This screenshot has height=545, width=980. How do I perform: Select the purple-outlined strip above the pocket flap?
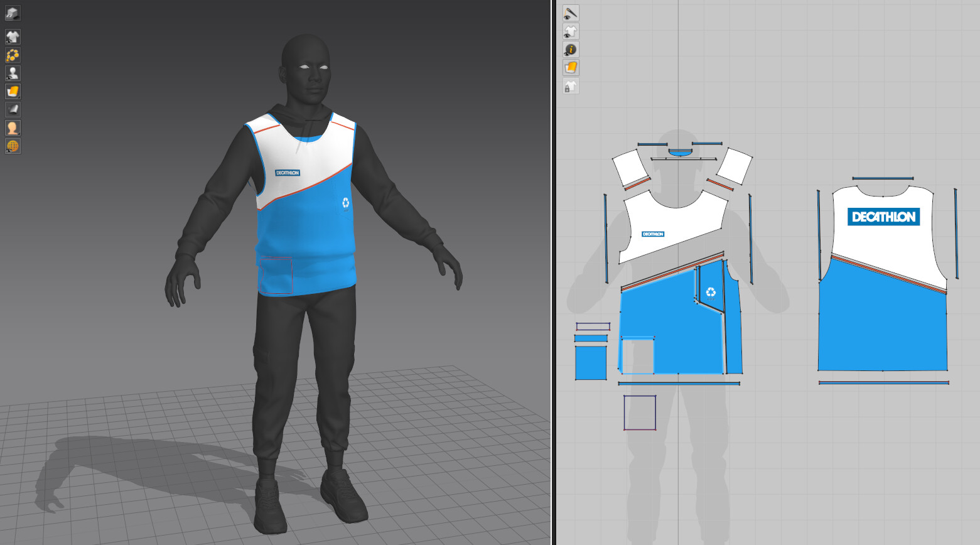pyautogui.click(x=593, y=326)
